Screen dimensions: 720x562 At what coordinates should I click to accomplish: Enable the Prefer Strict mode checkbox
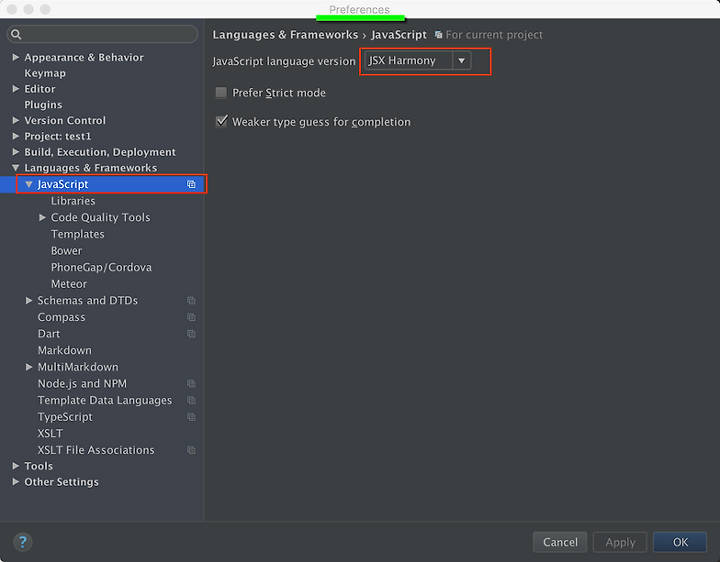[221, 93]
